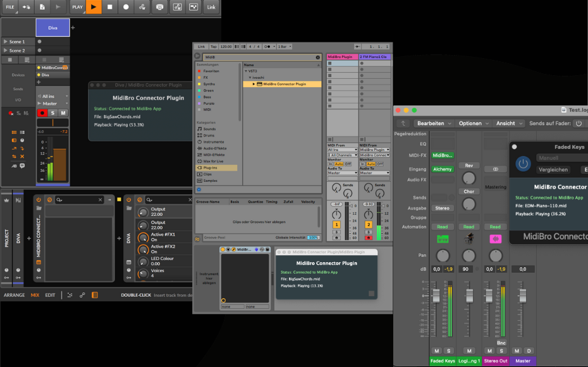Click Bitwig automation write icon beside Record

tap(142, 7)
